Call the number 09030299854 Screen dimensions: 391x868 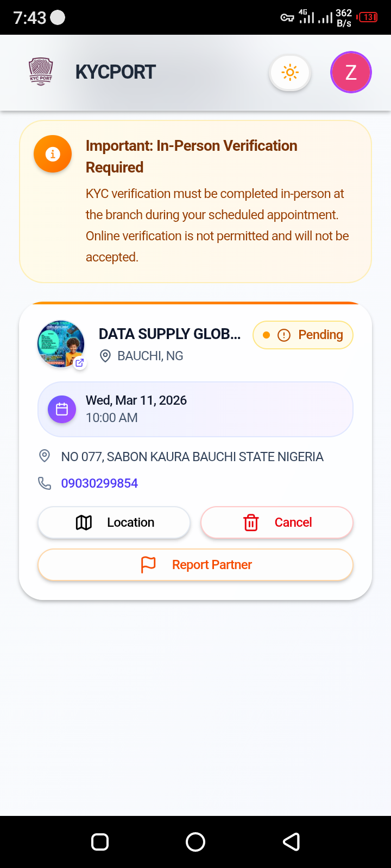point(99,483)
